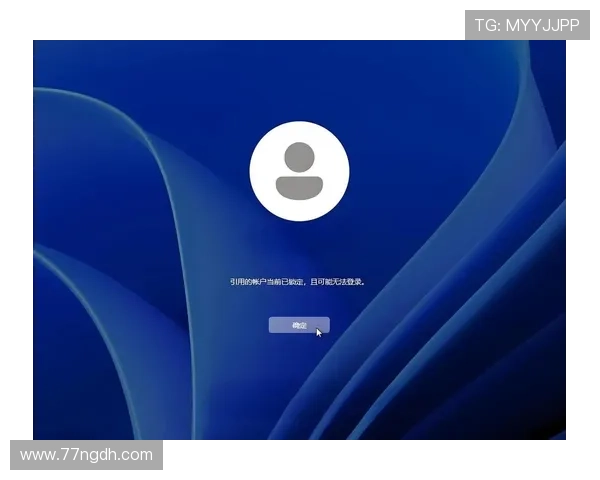
Task: Click the gray head of the avatar silhouette
Action: coord(299,156)
